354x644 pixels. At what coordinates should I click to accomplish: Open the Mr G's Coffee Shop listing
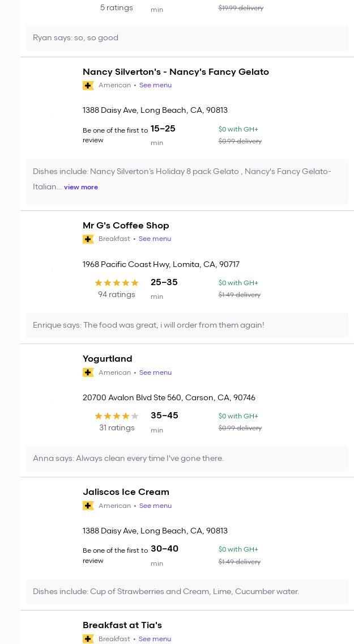click(x=126, y=226)
